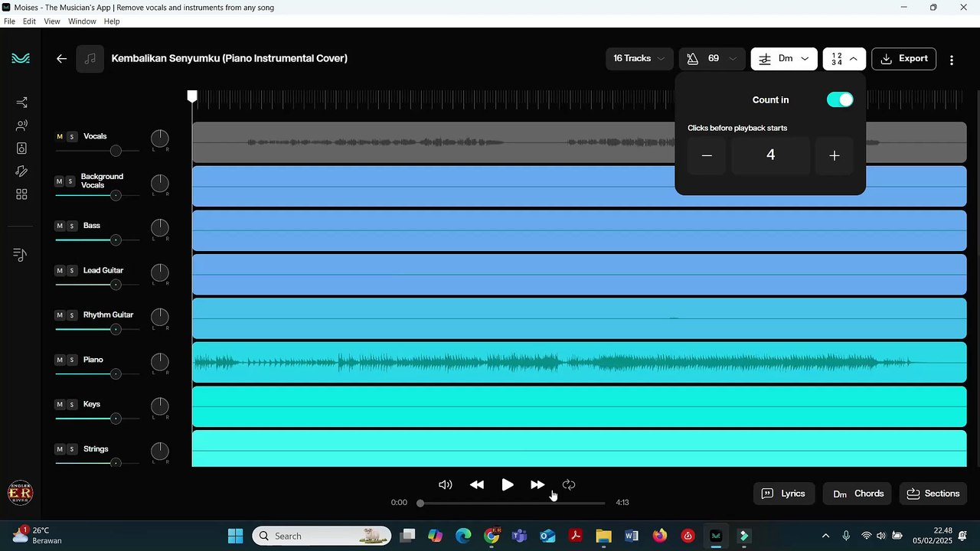Mute the Piano track
Screen dimensions: 980x551
60,360
